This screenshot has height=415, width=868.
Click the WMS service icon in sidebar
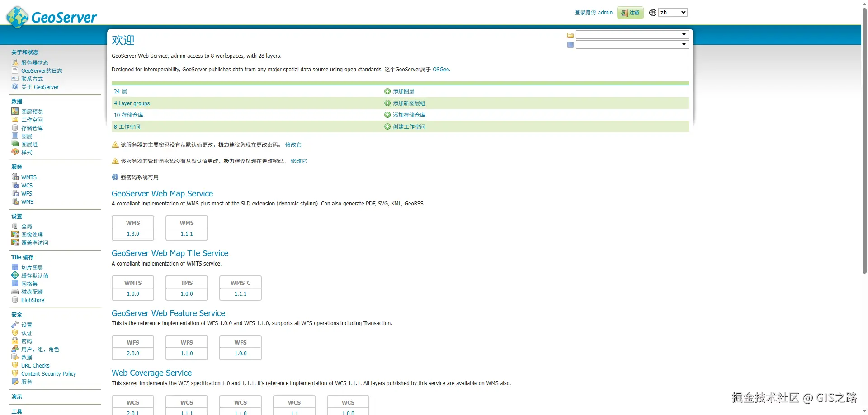click(15, 201)
